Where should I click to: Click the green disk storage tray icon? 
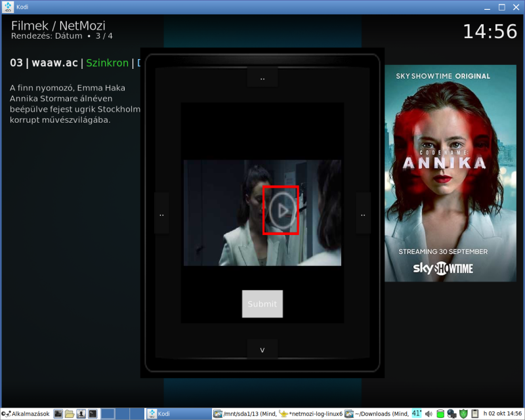(440, 414)
